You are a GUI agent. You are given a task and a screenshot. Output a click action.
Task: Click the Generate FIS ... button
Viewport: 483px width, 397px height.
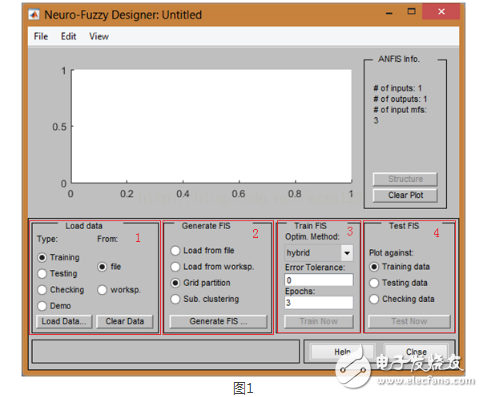(x=218, y=321)
